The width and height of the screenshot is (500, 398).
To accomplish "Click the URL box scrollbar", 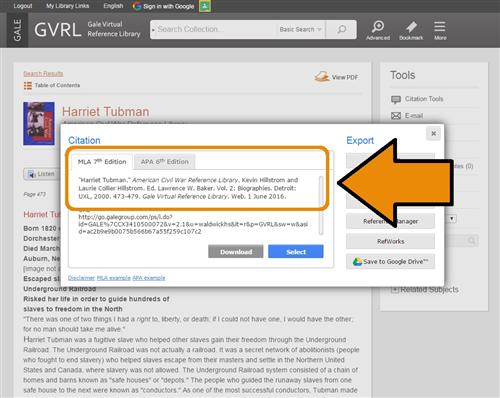I will point(321,223).
